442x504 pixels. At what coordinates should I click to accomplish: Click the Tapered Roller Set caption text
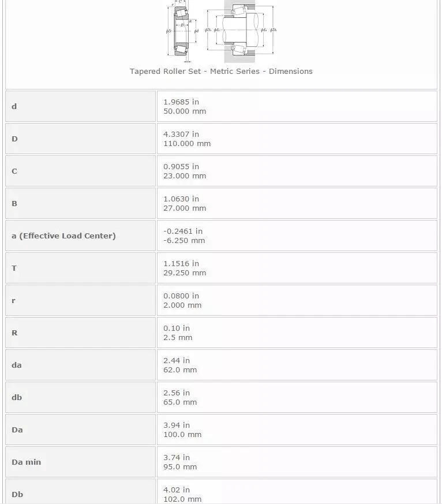click(x=221, y=71)
